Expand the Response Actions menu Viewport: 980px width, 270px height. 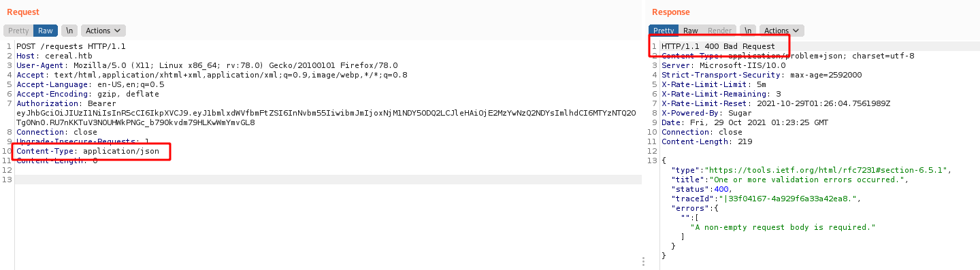click(782, 31)
